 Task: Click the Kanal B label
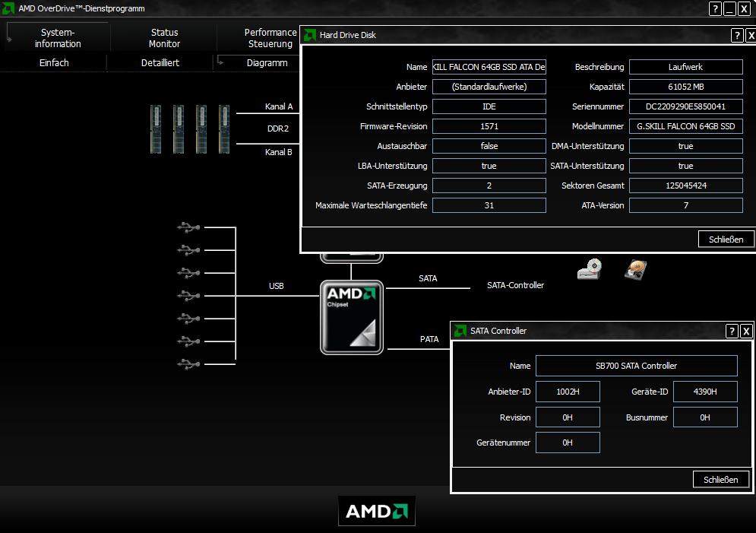click(x=279, y=152)
